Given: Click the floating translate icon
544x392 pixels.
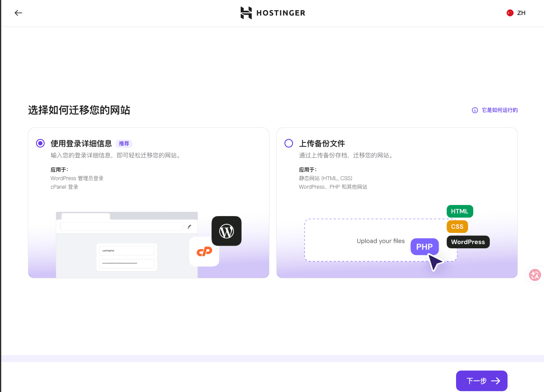Looking at the screenshot, I should [535, 275].
